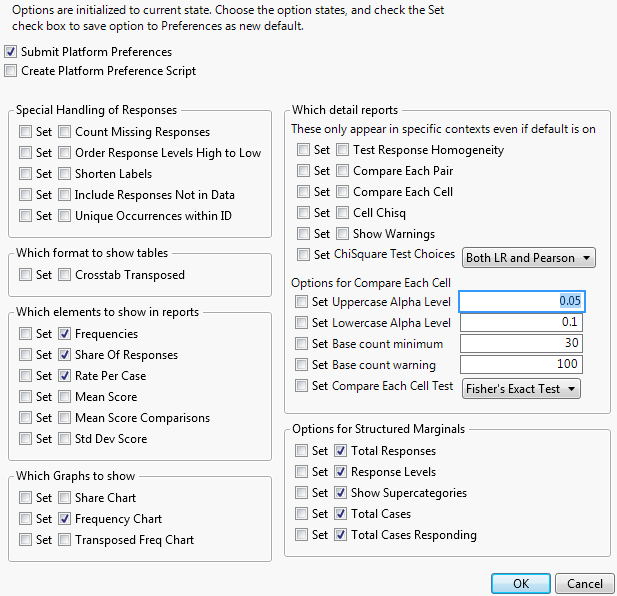The height and width of the screenshot is (596, 617).
Task: Focus the Lowercase Alpha Level input
Action: pyautogui.click(x=521, y=323)
